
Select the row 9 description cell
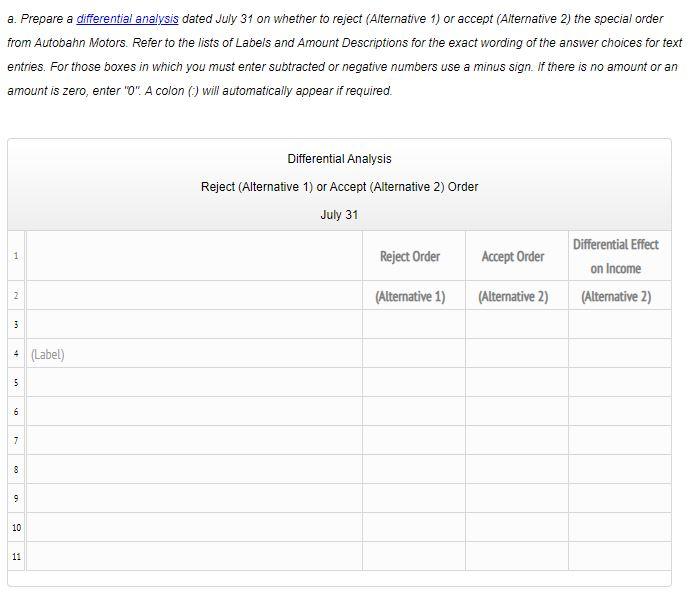194,499
